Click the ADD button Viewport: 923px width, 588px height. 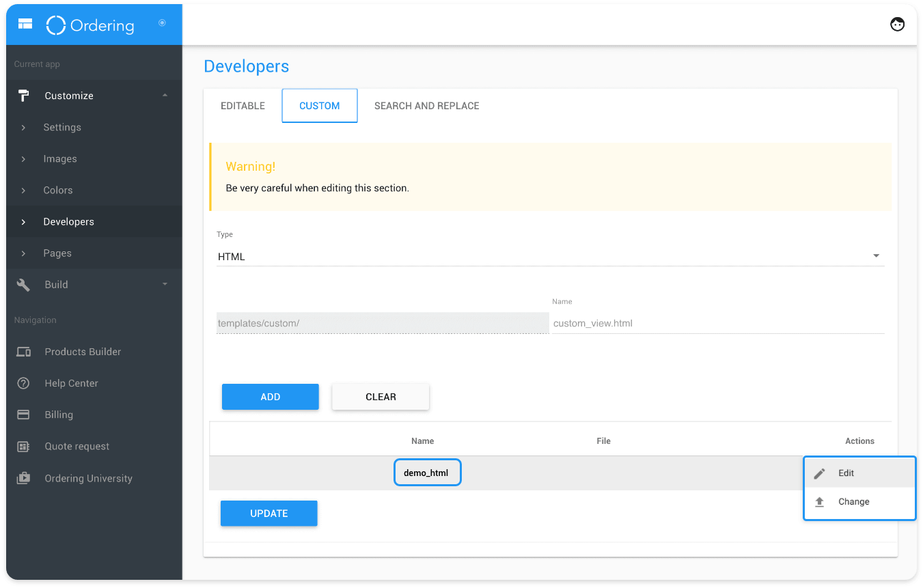tap(271, 397)
